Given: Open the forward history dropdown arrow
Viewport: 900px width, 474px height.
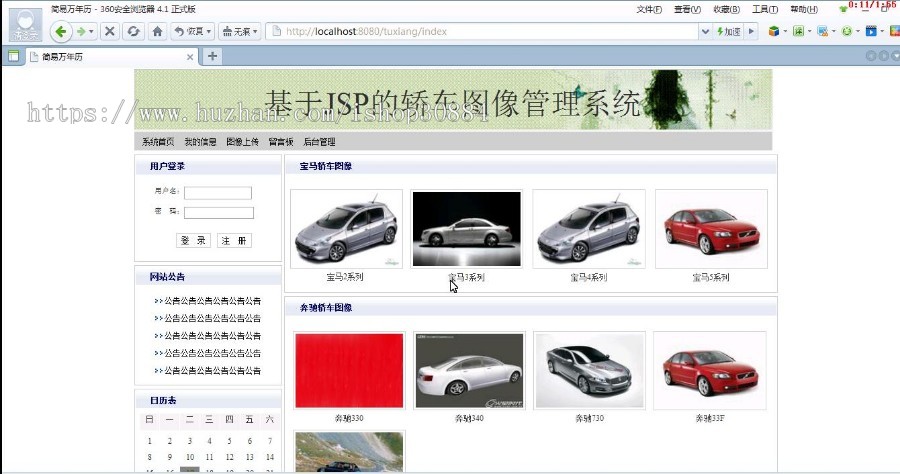Looking at the screenshot, I should coord(91,32).
